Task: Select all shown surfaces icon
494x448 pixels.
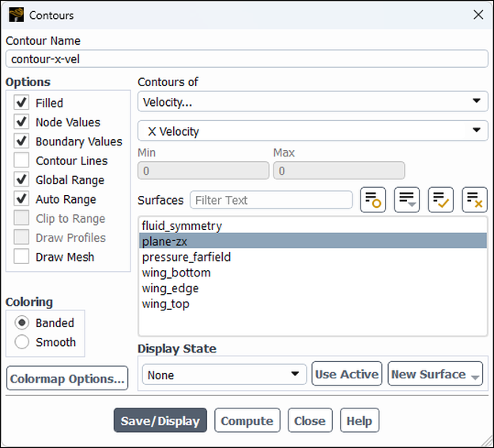Action: 440,200
